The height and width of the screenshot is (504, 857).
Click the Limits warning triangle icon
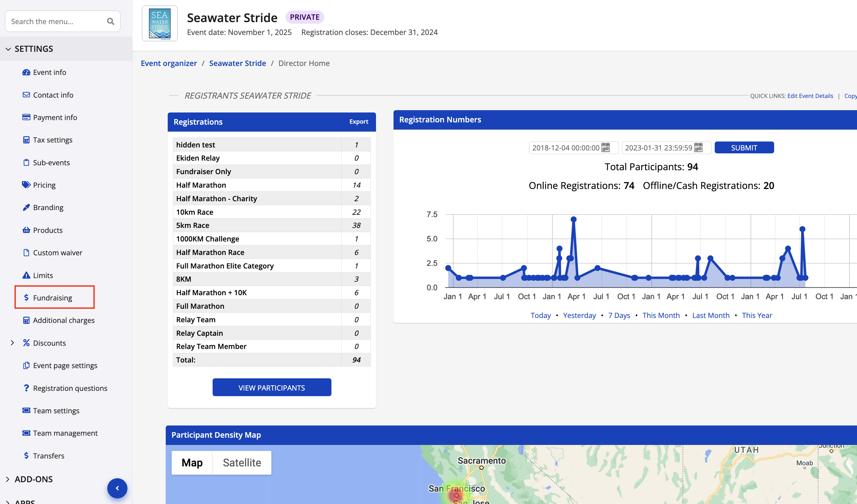(x=26, y=275)
